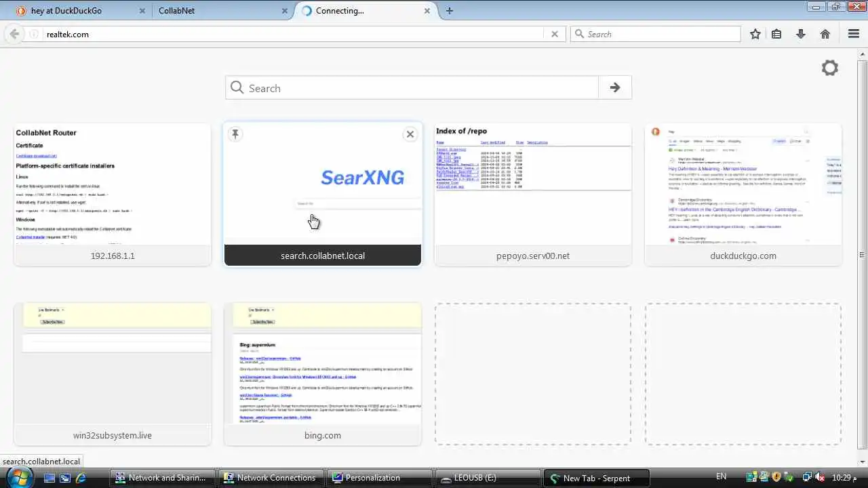Go back with the back arrow
The height and width of the screenshot is (488, 868).
click(x=14, y=34)
